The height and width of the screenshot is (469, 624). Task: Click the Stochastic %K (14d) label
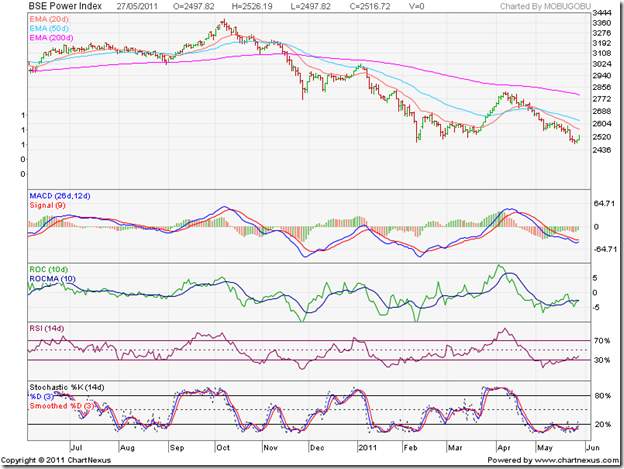[67, 387]
